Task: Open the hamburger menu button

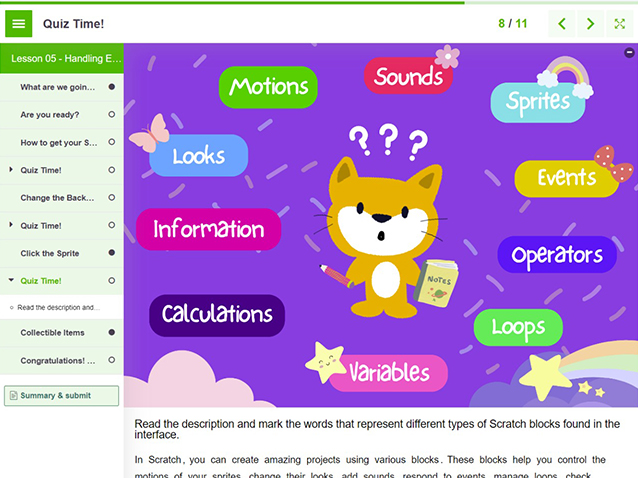Action: [x=19, y=23]
